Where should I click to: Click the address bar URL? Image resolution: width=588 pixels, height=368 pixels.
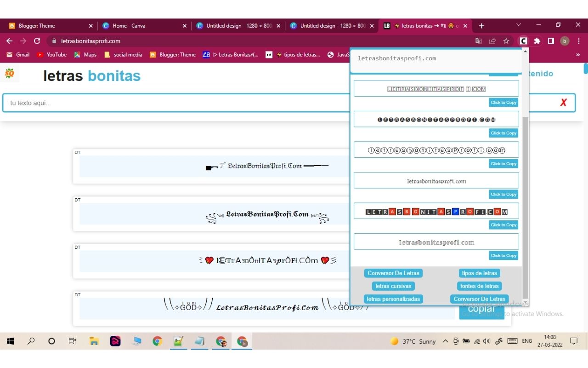click(x=90, y=41)
